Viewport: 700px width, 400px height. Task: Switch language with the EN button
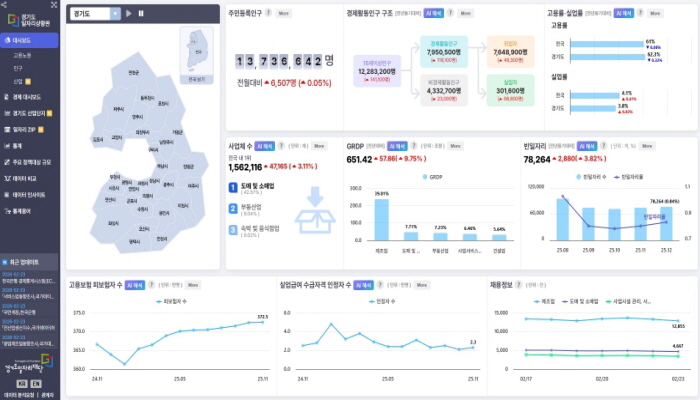37,383
